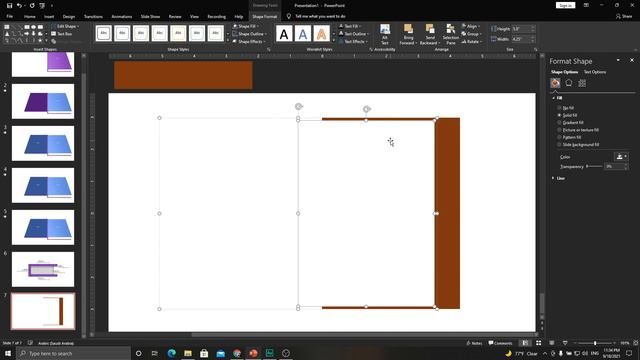Open the PowerPoint taskbar icon
Viewport: 640px width, 360px height.
click(x=253, y=353)
